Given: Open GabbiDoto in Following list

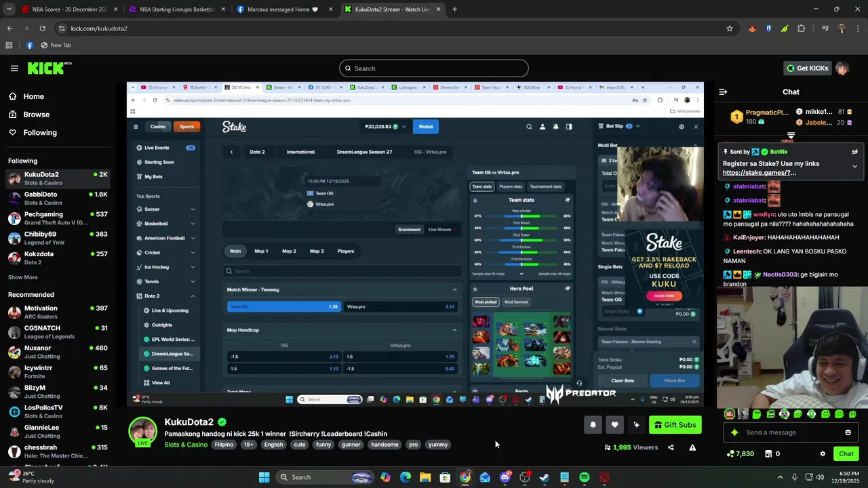Looking at the screenshot, I should click(58, 198).
